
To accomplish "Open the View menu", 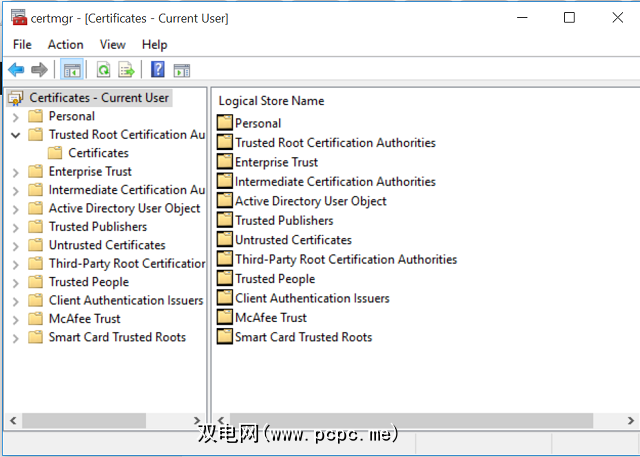I will pos(113,44).
